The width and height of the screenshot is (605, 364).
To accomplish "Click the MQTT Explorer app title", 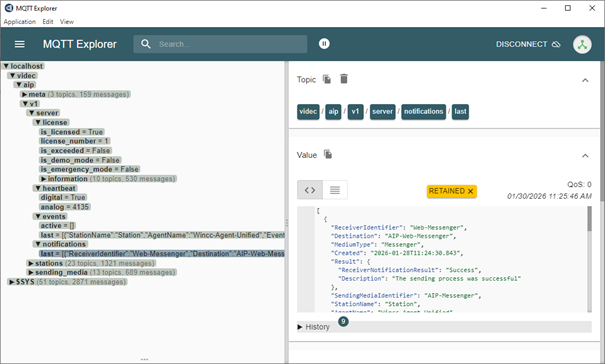I will pos(79,44).
